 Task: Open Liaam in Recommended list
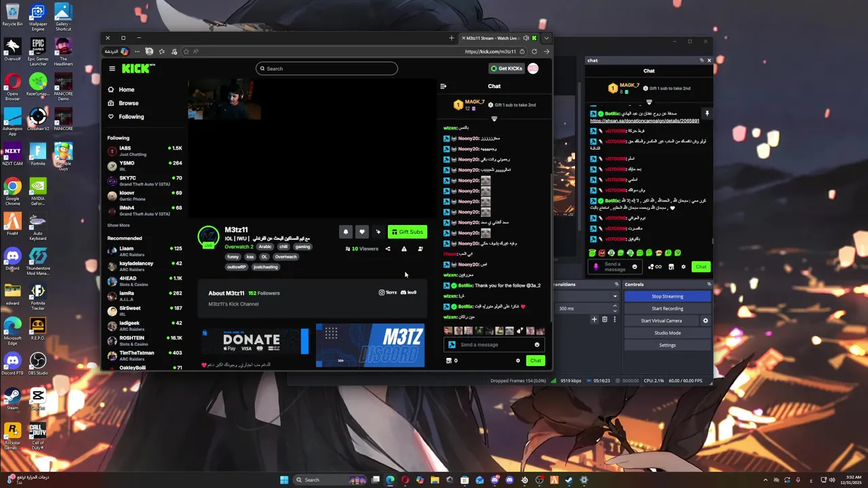pyautogui.click(x=145, y=251)
